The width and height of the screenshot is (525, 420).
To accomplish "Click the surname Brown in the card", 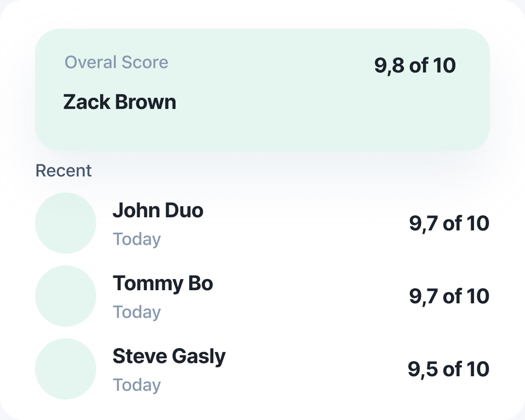I will (146, 102).
